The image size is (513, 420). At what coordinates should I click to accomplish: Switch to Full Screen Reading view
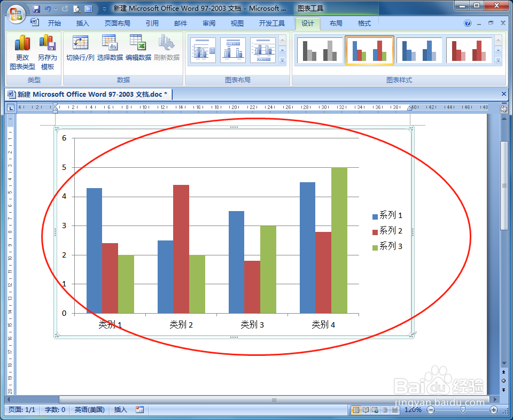pos(366,409)
